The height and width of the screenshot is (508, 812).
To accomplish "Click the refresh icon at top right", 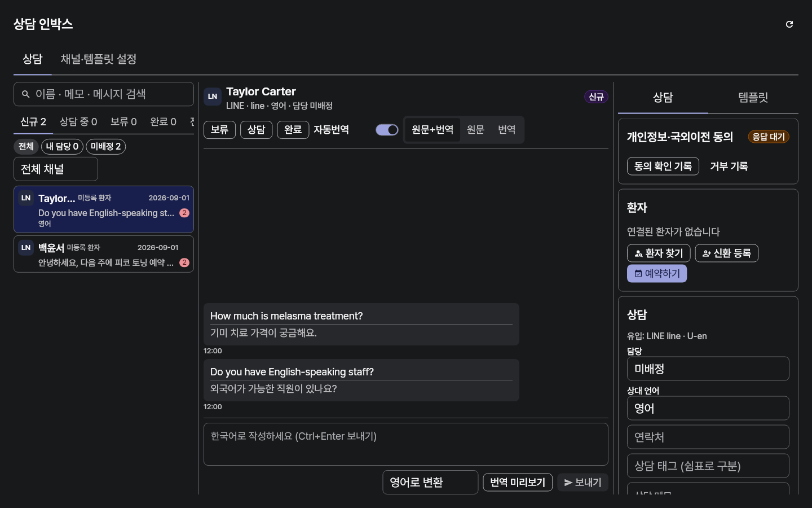I will click(x=789, y=24).
